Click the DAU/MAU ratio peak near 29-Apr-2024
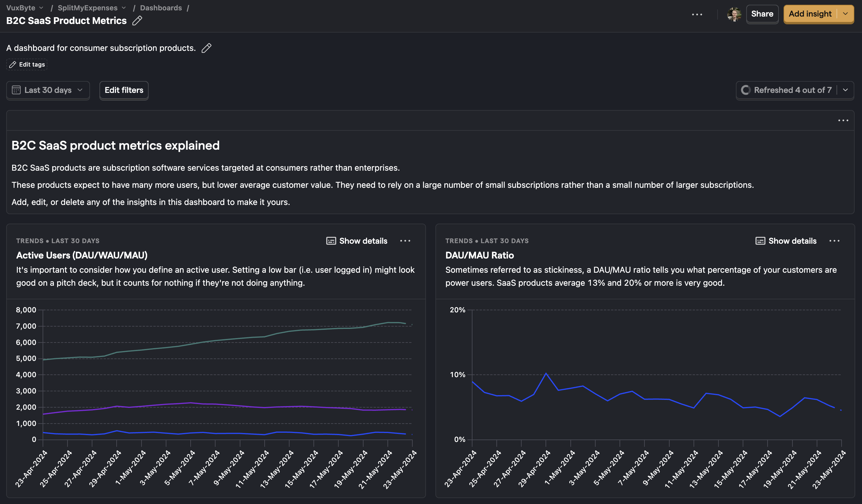This screenshot has width=862, height=504. [546, 374]
